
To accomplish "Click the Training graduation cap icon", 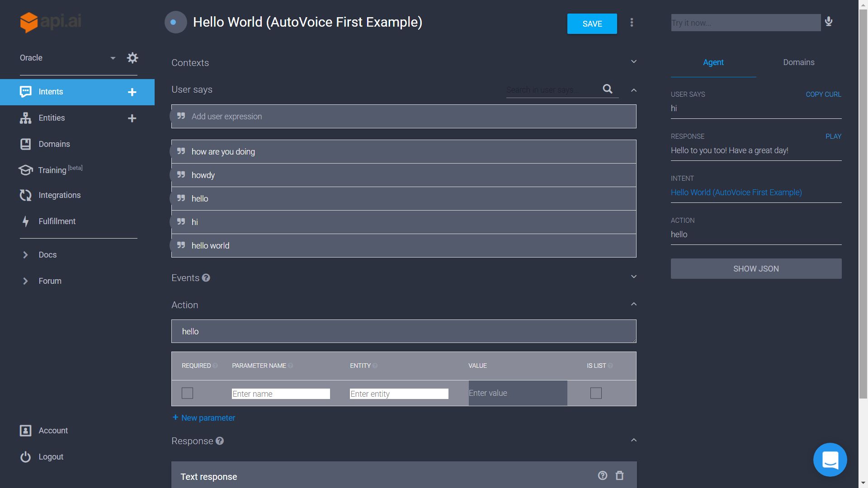I will [26, 170].
